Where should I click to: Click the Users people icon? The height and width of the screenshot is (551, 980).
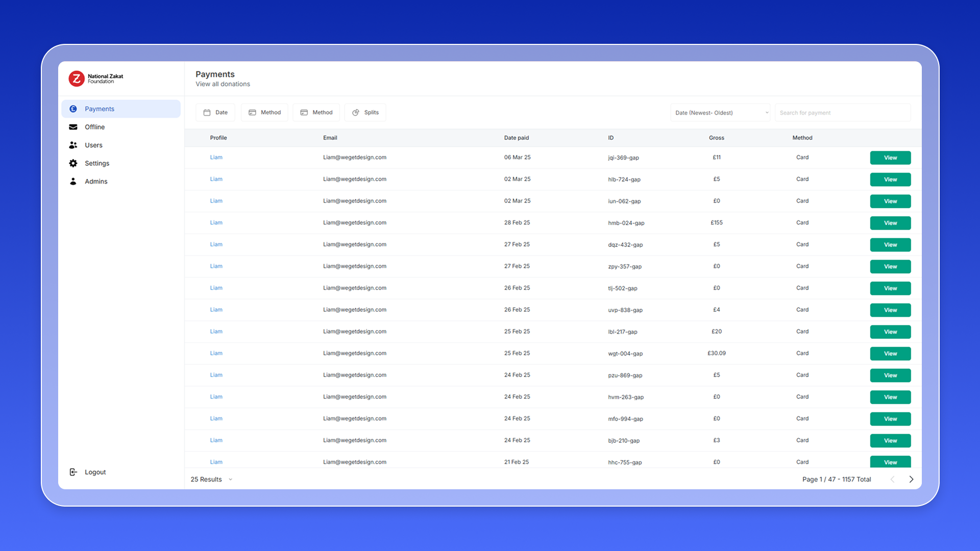click(73, 145)
